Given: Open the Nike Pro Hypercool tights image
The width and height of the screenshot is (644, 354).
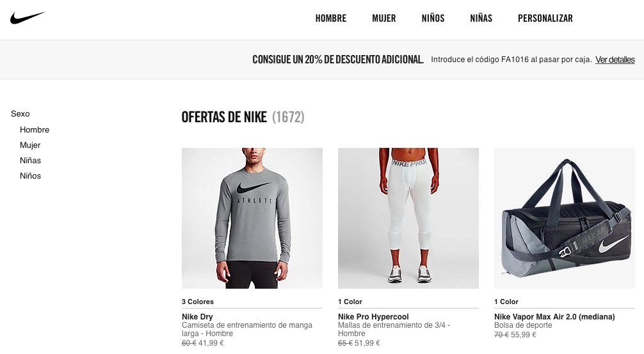Looking at the screenshot, I should tap(408, 218).
